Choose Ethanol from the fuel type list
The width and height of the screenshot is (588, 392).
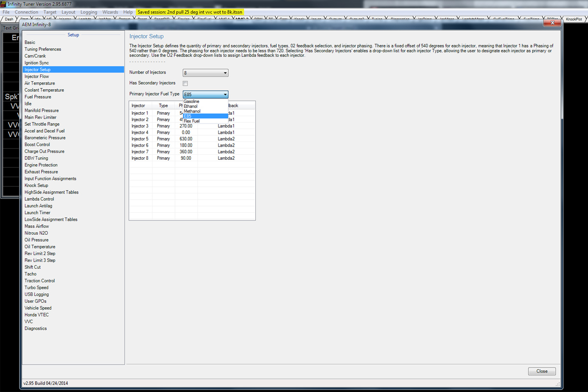(x=191, y=106)
